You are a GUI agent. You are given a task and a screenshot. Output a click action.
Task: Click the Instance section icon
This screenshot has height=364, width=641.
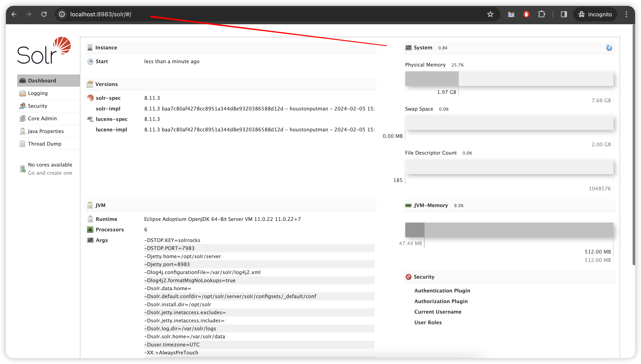[x=90, y=47]
